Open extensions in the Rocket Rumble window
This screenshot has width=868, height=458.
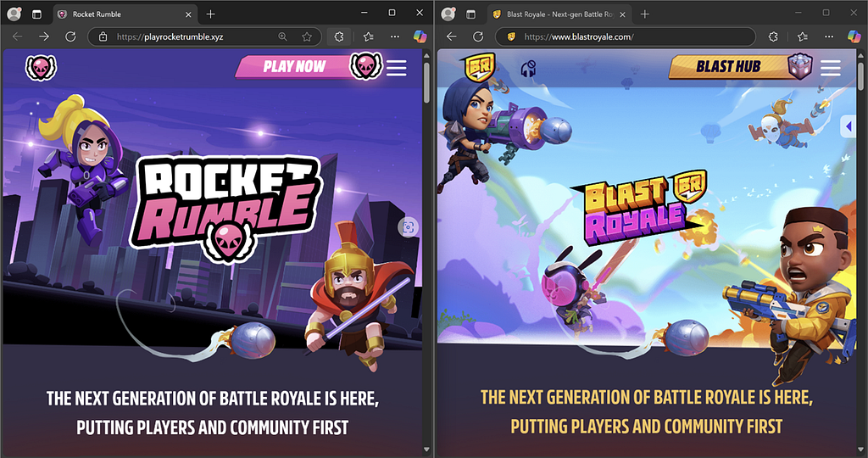[x=339, y=36]
